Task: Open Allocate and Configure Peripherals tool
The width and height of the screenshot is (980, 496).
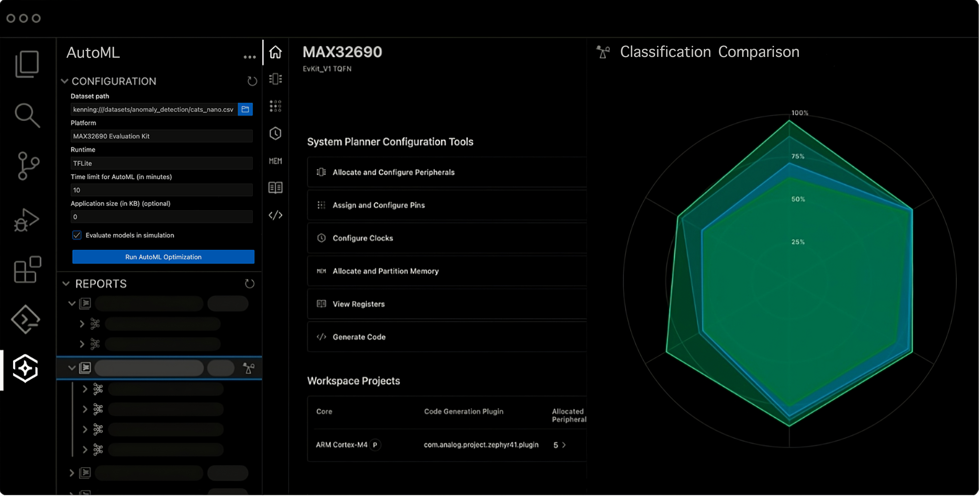Action: 393,172
